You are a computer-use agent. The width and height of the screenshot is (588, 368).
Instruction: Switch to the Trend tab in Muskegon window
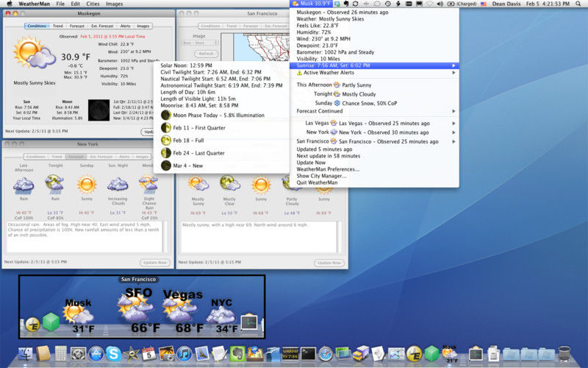[x=58, y=26]
